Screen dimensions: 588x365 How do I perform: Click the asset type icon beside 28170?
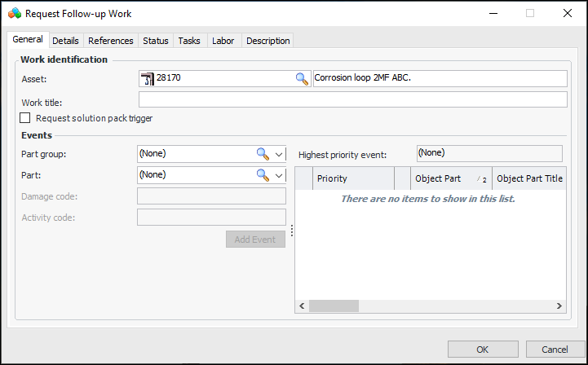click(x=147, y=79)
